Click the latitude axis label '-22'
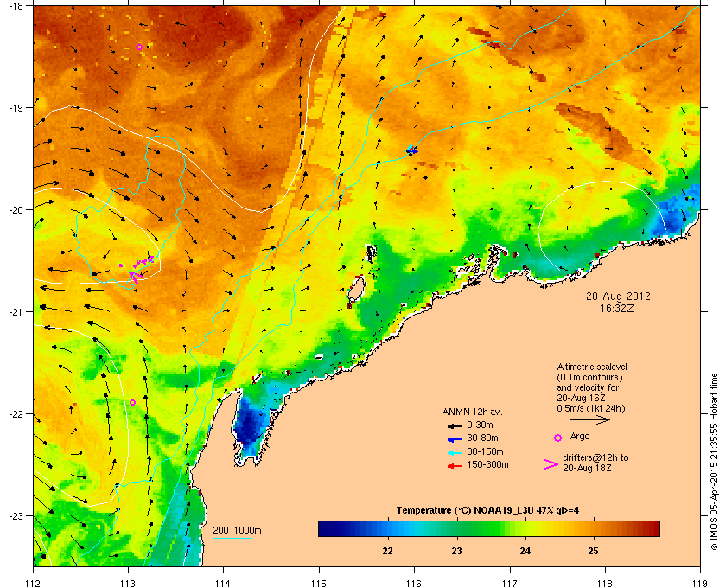 [x=16, y=414]
